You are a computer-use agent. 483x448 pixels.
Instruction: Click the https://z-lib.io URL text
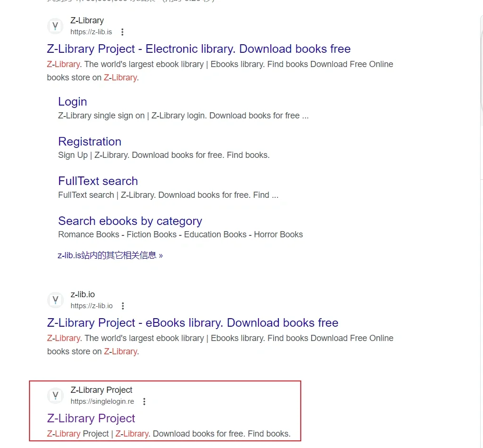tap(91, 306)
